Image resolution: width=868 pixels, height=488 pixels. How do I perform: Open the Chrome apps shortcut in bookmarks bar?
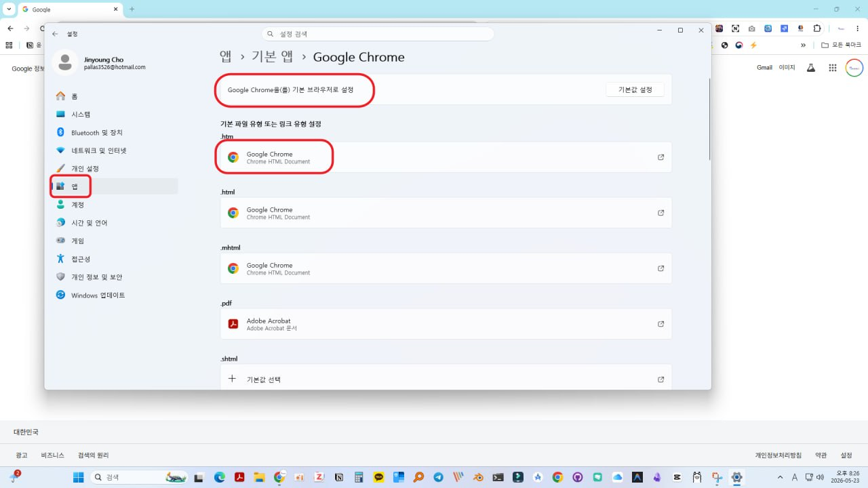pos(9,45)
